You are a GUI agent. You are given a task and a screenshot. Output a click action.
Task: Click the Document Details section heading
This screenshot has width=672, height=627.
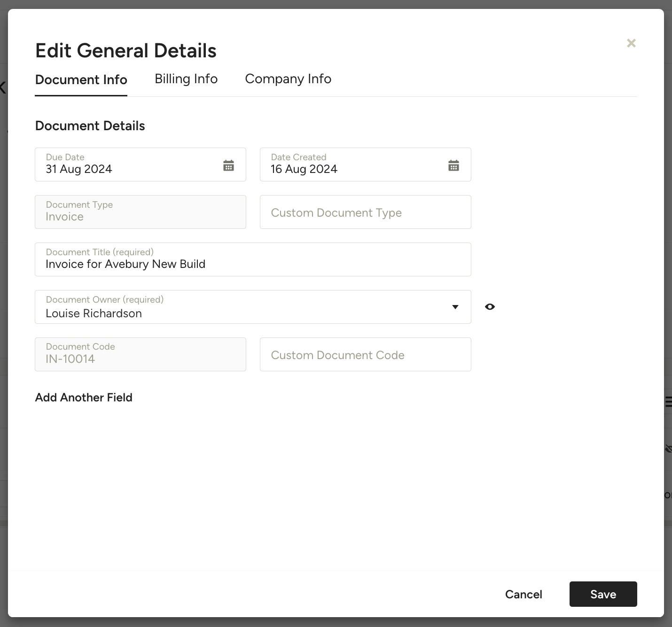pos(90,126)
